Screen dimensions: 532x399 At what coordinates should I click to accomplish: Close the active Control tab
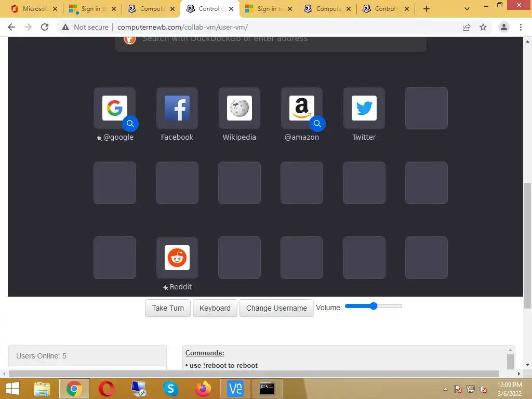231,9
